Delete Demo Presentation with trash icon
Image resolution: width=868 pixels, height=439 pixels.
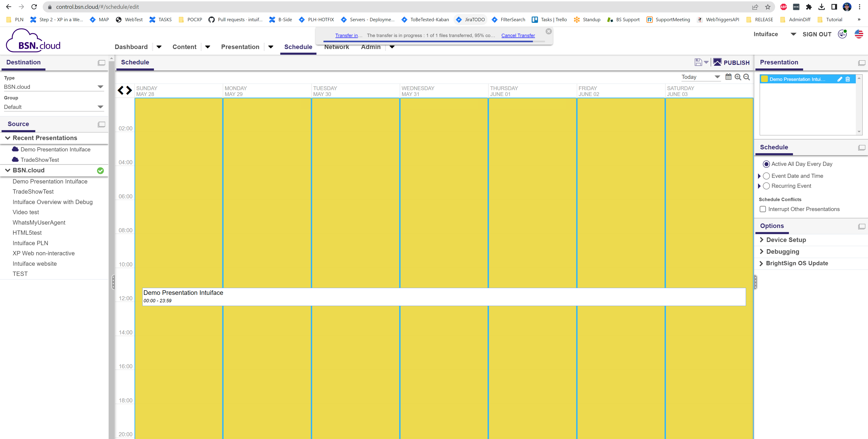(x=848, y=79)
